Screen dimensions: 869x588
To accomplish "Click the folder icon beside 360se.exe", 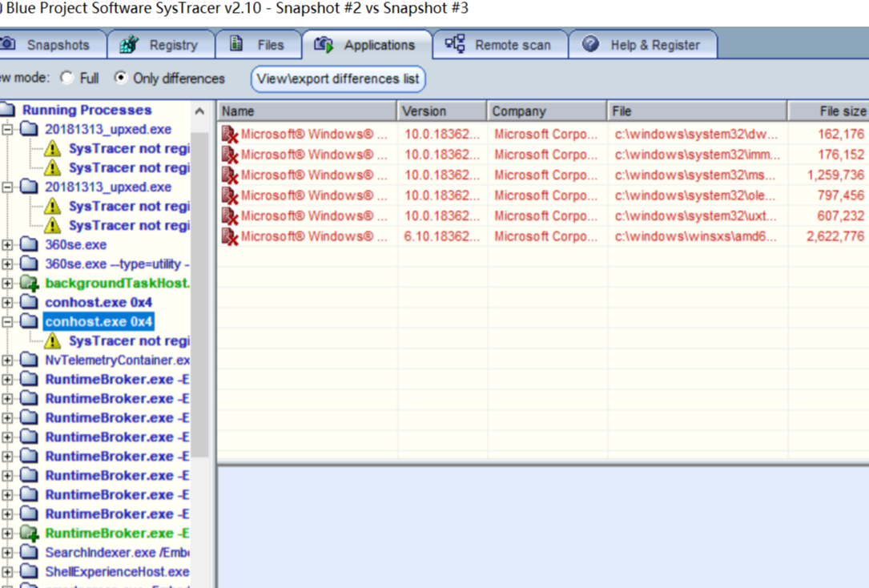I will [x=29, y=244].
